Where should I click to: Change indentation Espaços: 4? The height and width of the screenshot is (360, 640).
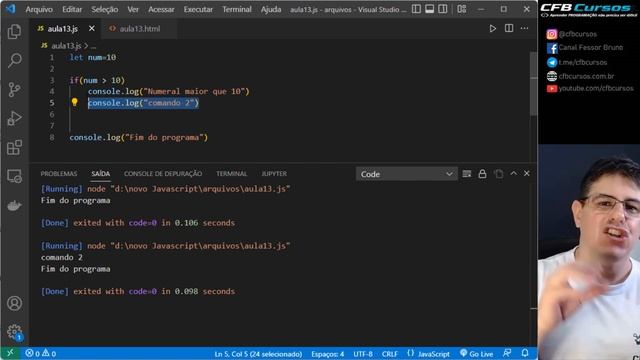(327, 354)
